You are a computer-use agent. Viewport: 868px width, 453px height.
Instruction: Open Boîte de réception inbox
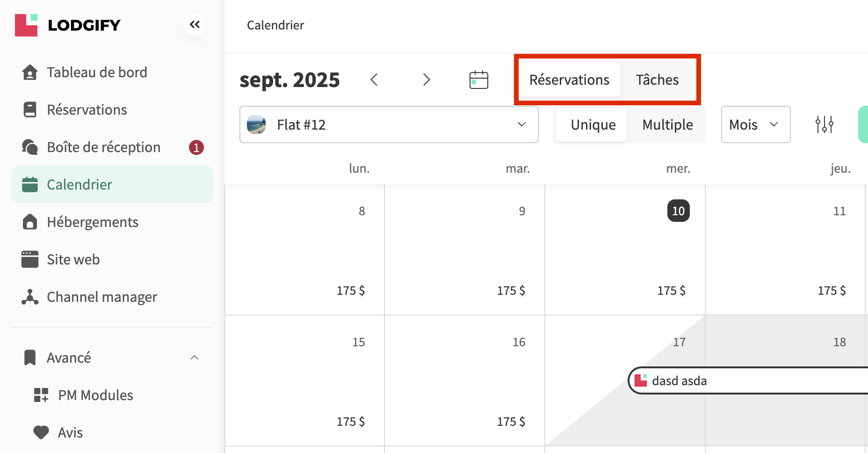103,147
